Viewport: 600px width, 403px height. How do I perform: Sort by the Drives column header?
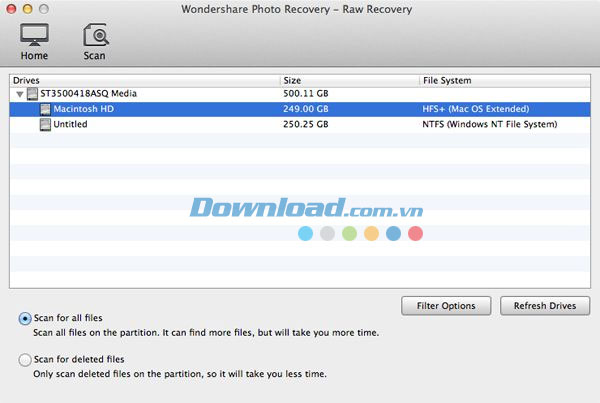coord(145,80)
